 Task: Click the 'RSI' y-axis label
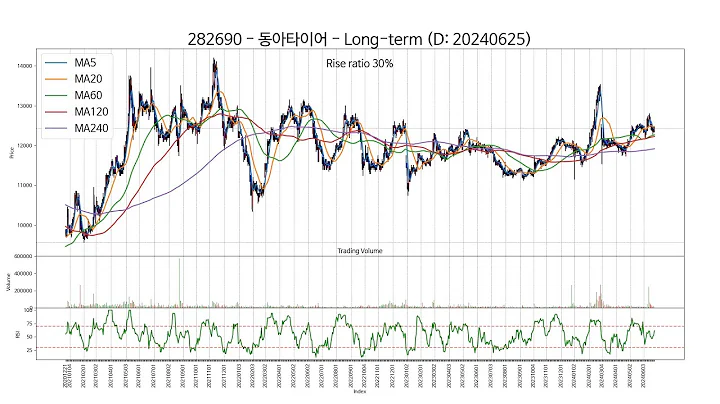coord(18,335)
